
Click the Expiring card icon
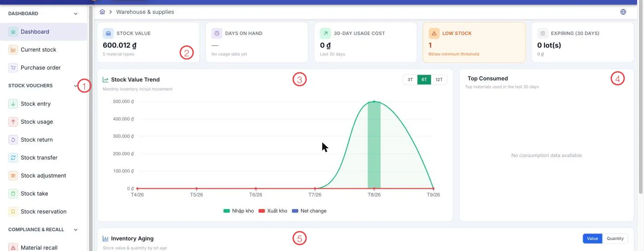click(543, 33)
